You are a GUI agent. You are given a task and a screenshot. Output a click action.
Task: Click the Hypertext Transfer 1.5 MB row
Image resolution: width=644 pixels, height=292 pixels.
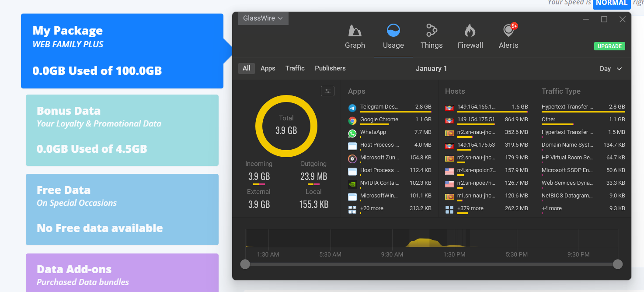click(583, 132)
